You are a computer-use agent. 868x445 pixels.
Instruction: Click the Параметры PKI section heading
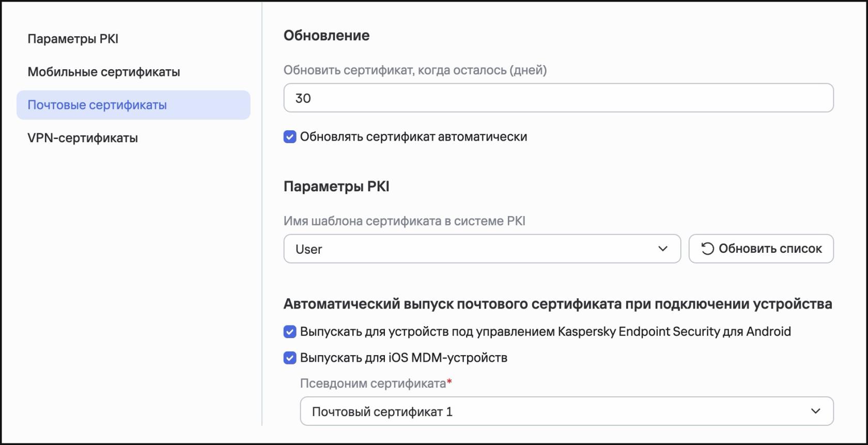click(336, 187)
